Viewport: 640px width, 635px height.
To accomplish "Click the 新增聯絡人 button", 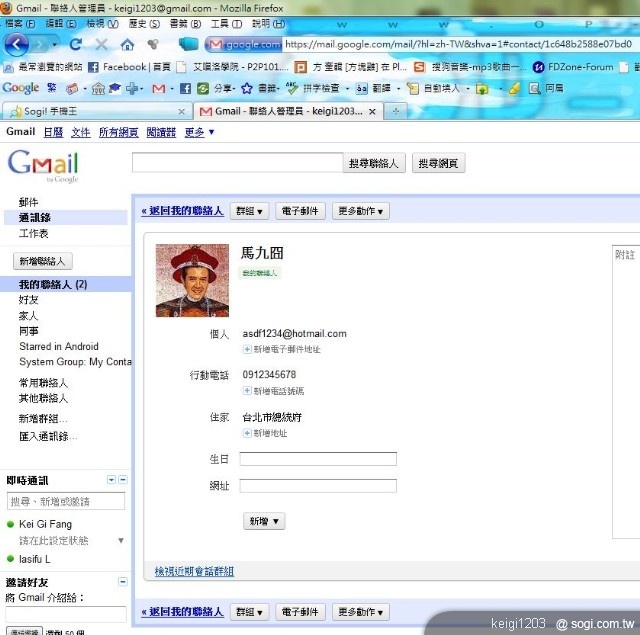I will [x=42, y=261].
